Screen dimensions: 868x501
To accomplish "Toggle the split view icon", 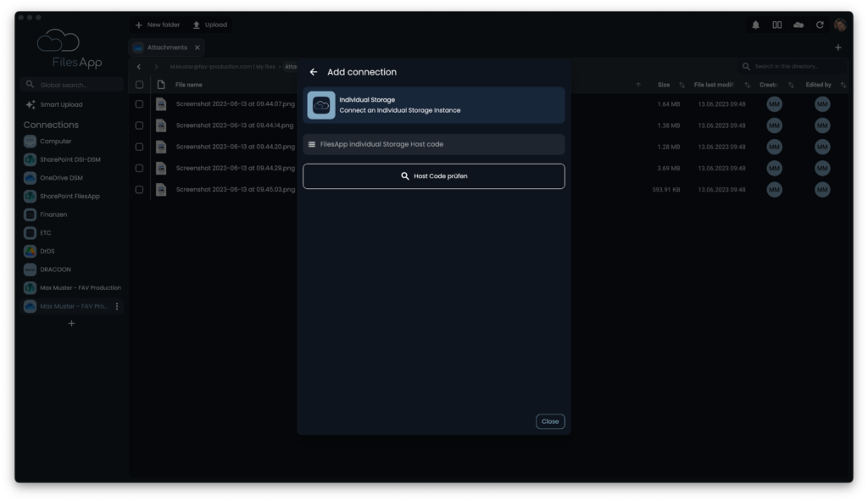I will pos(777,25).
